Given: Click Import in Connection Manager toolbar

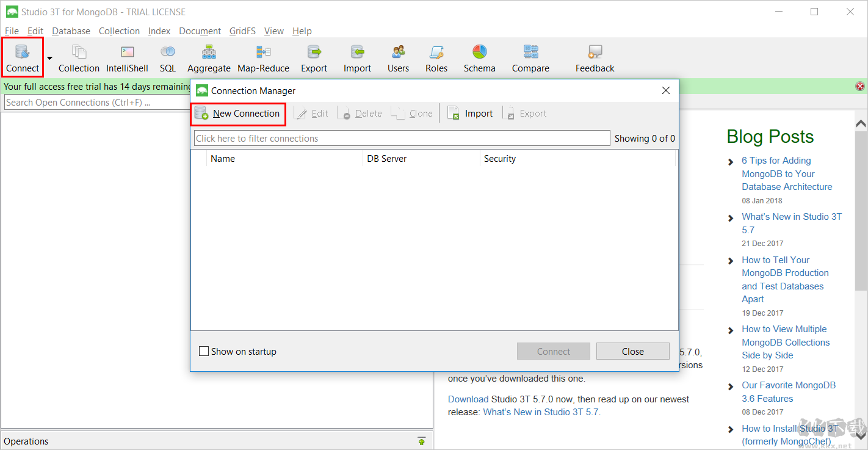Looking at the screenshot, I should point(470,114).
